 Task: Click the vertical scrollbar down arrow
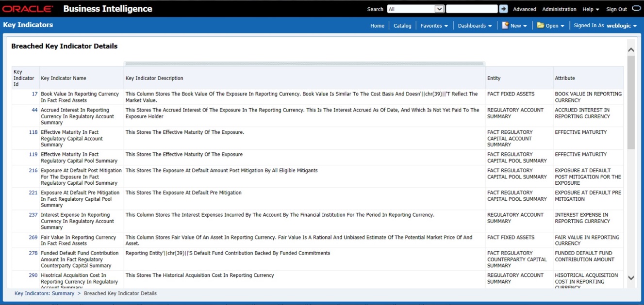631,278
